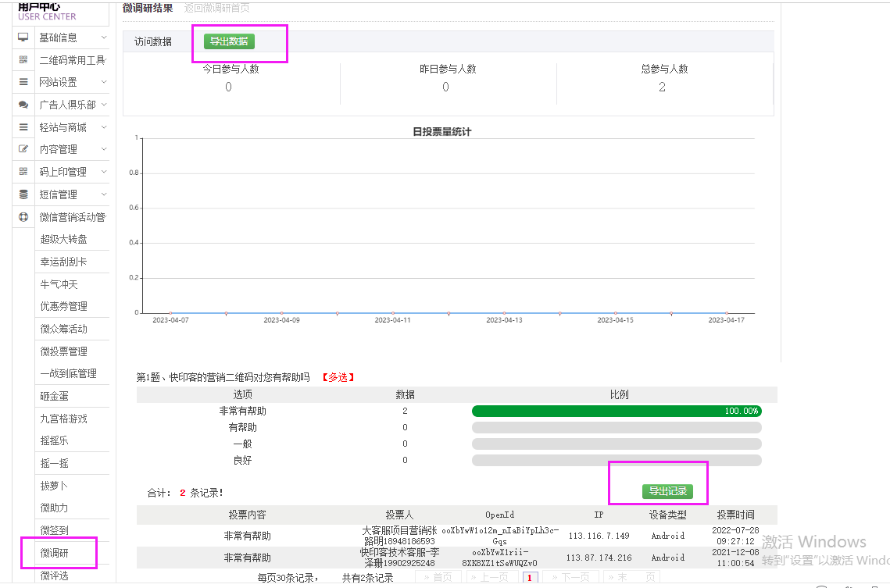Click the monitor icon beside 基础信息
This screenshot has width=890, height=588.
click(23, 37)
